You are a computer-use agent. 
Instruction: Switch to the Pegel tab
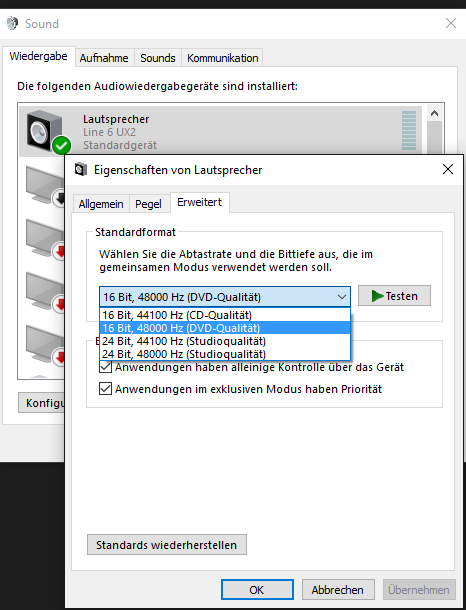click(x=148, y=204)
